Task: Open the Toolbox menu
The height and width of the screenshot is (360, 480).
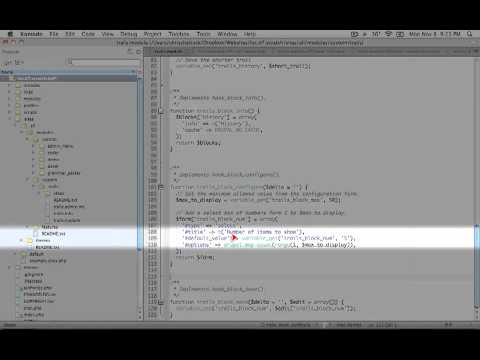Action: point(179,34)
